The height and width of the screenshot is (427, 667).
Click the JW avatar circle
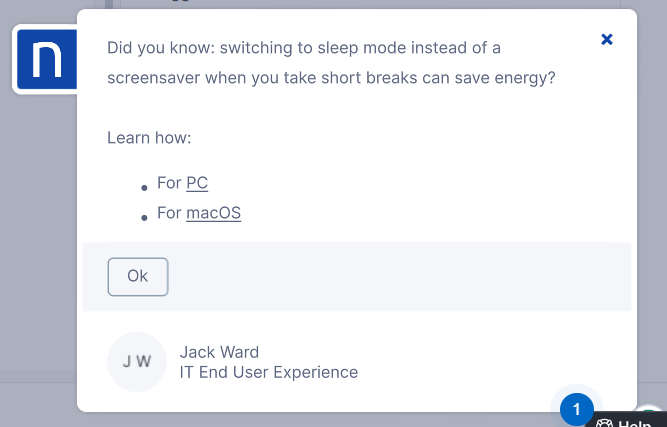(x=136, y=361)
